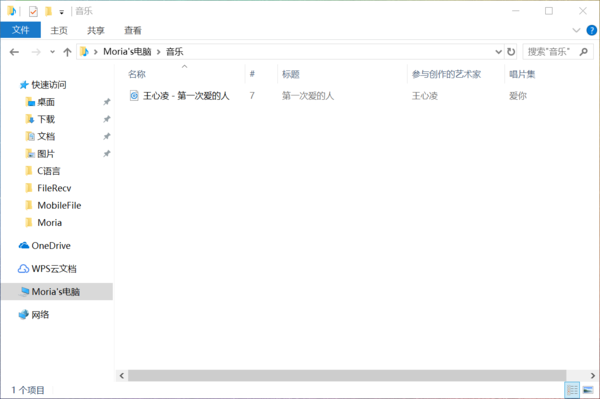Expand the address bar history dropdown
The height and width of the screenshot is (399, 600).
[498, 52]
